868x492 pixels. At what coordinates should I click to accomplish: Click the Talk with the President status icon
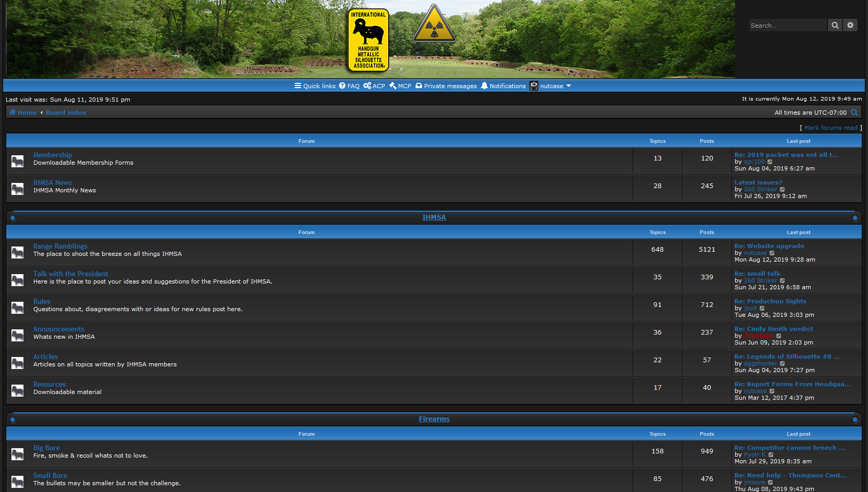point(18,280)
